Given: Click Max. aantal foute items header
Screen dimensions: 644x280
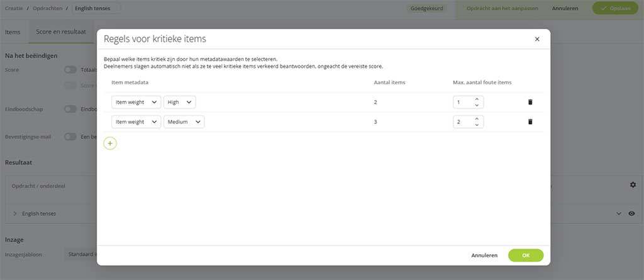Looking at the screenshot, I should tap(482, 82).
